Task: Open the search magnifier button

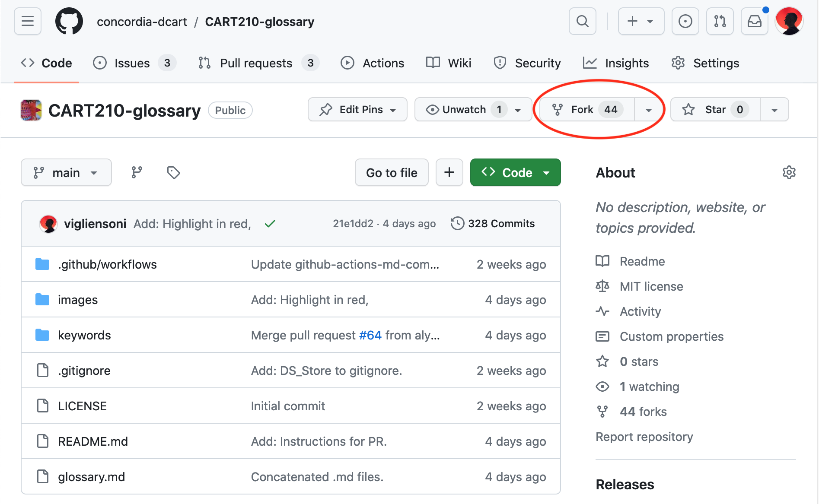Action: [x=583, y=21]
